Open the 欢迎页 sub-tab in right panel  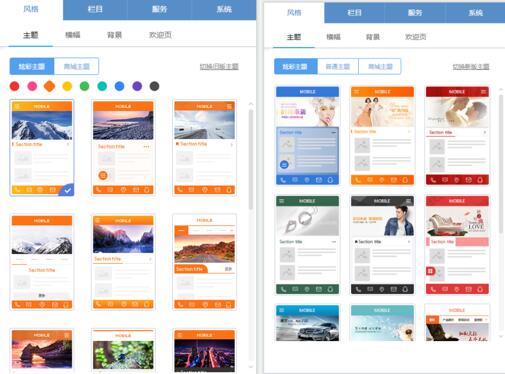tap(415, 37)
